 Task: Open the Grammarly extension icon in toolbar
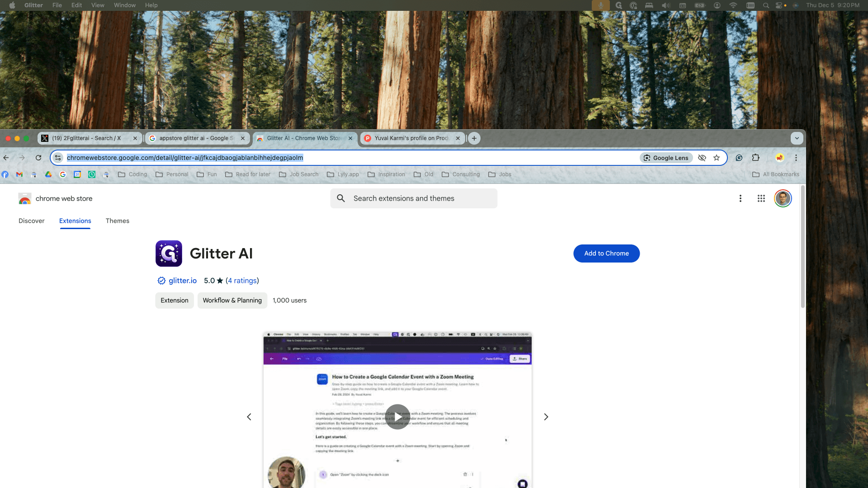click(x=739, y=158)
